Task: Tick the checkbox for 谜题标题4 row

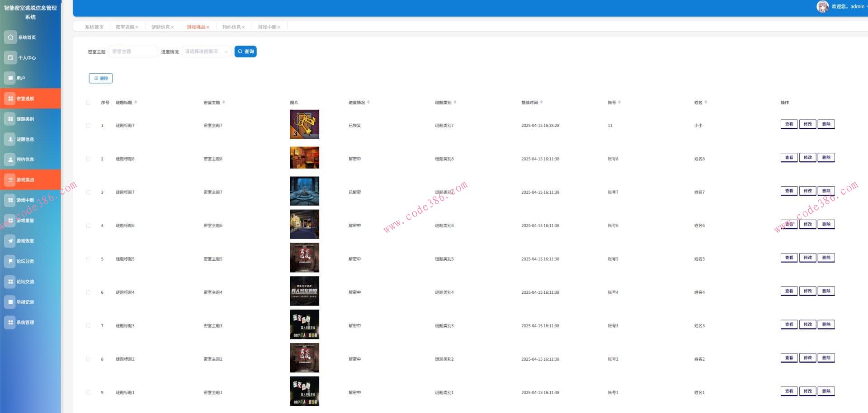Action: 88,292
